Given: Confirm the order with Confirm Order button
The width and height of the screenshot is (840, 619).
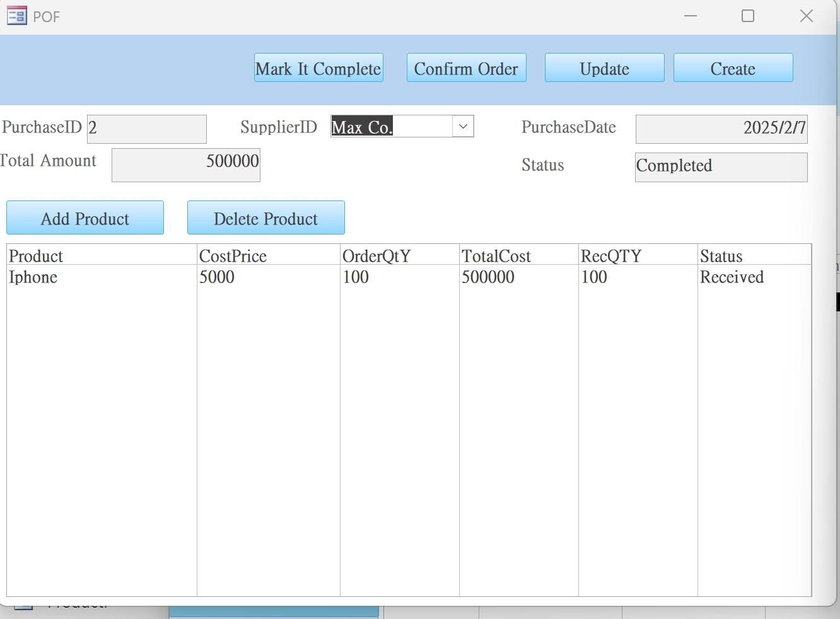Looking at the screenshot, I should click(x=467, y=68).
